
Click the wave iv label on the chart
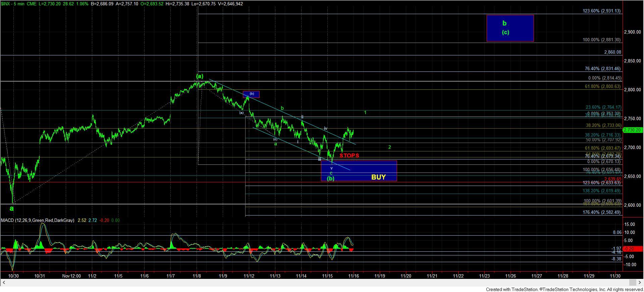(x=325, y=129)
